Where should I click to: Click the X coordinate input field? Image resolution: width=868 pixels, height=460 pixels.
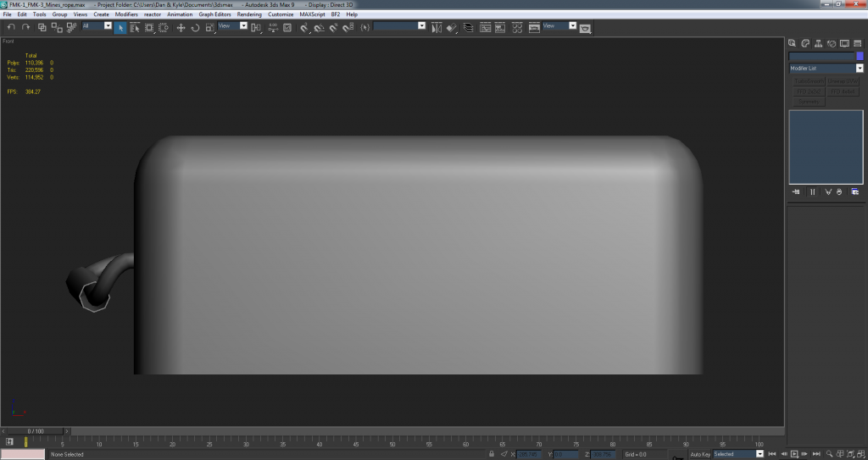pos(528,454)
